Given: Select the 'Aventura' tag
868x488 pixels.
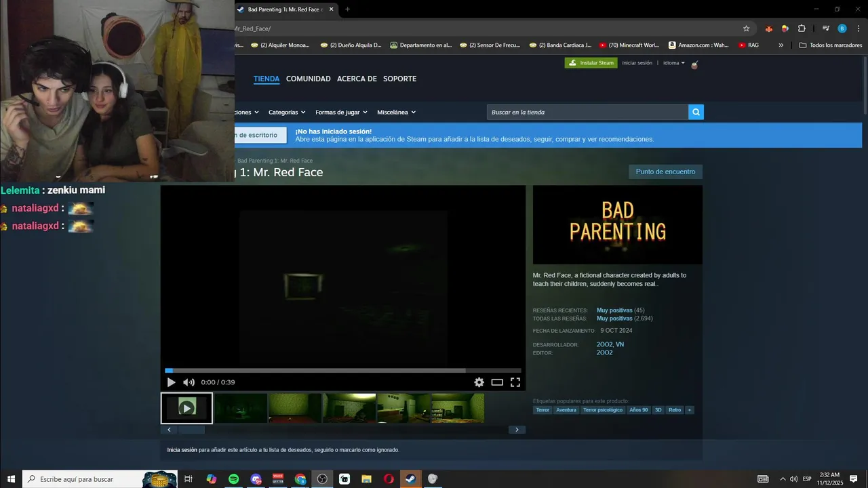Looking at the screenshot, I should pyautogui.click(x=566, y=410).
